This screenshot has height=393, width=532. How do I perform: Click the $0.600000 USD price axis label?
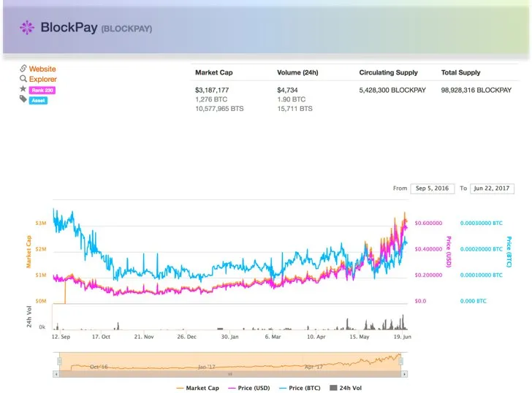point(428,223)
